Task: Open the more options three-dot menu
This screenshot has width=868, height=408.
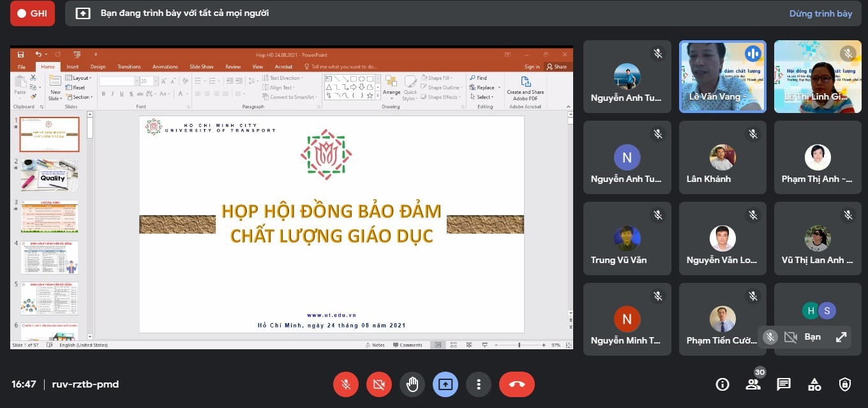Action: 478,384
